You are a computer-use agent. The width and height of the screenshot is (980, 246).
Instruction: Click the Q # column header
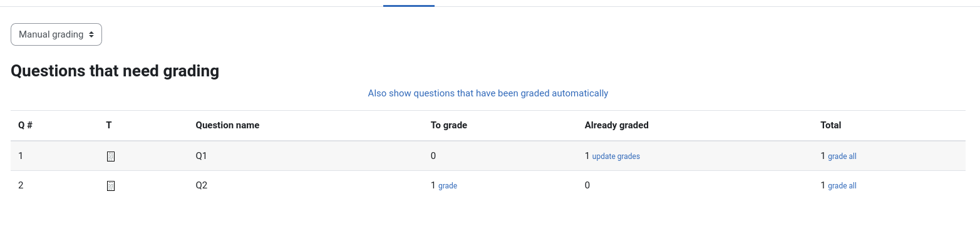click(26, 125)
